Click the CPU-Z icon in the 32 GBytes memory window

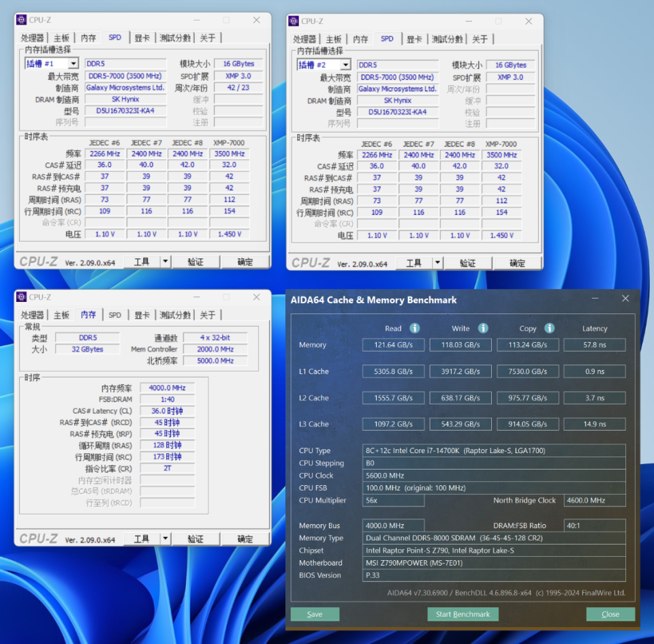click(21, 297)
